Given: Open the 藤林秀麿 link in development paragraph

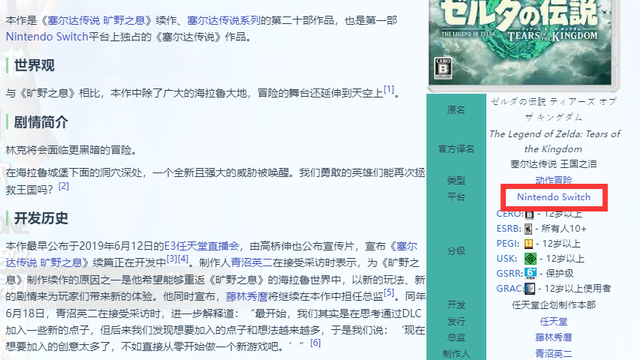Looking at the screenshot, I should coord(247,296).
